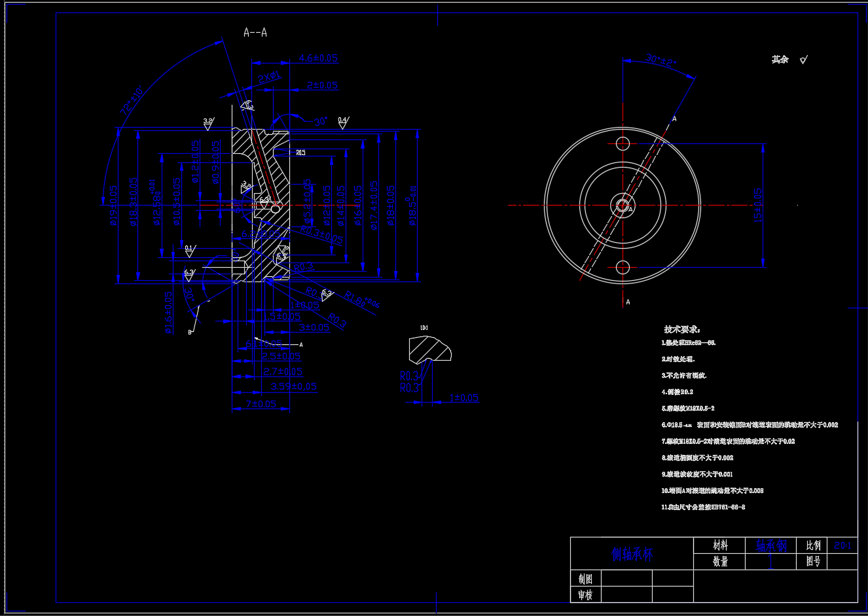Click the 7±0.05 bottom width dimension
Screen dimensions: 868x616
click(x=261, y=404)
